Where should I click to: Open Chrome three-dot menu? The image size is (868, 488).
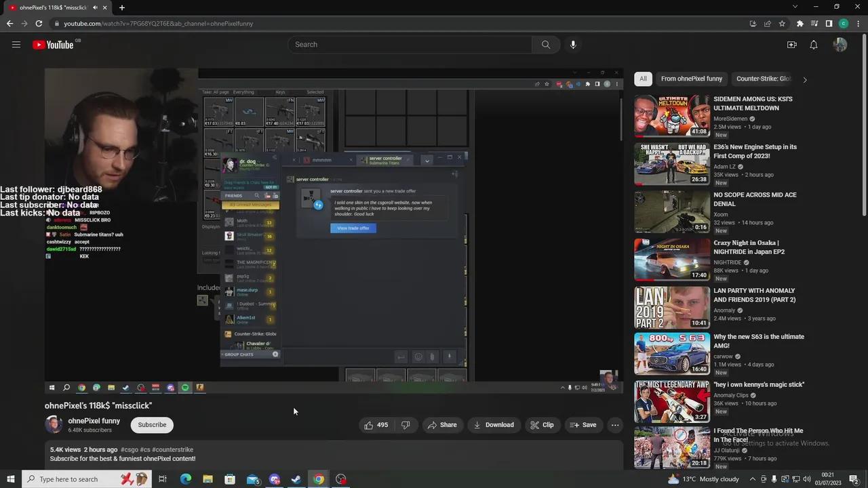point(858,23)
